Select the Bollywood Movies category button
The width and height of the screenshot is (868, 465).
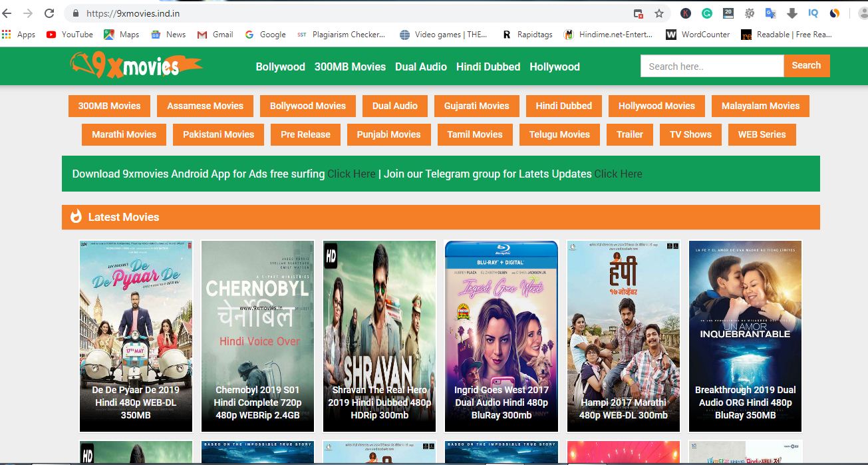coord(308,106)
